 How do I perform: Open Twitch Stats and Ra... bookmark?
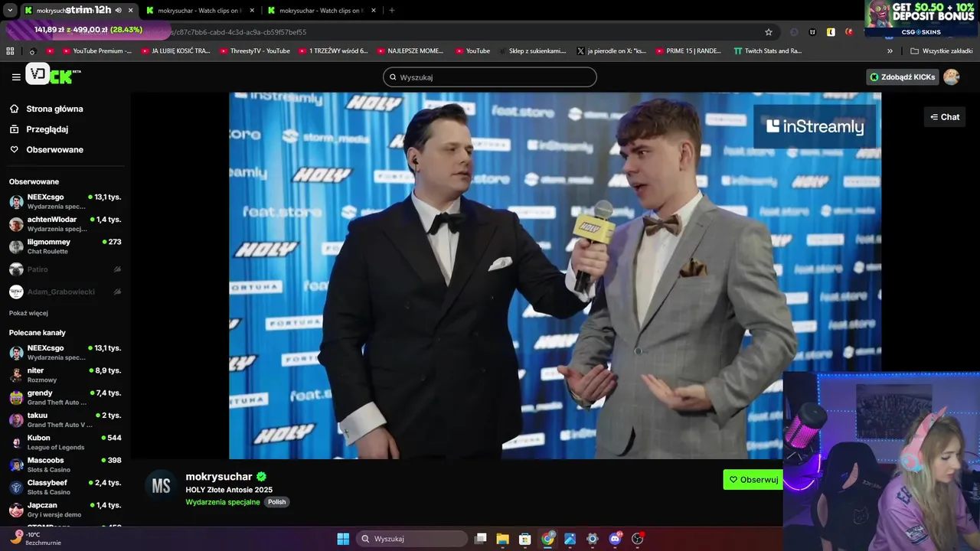point(767,51)
